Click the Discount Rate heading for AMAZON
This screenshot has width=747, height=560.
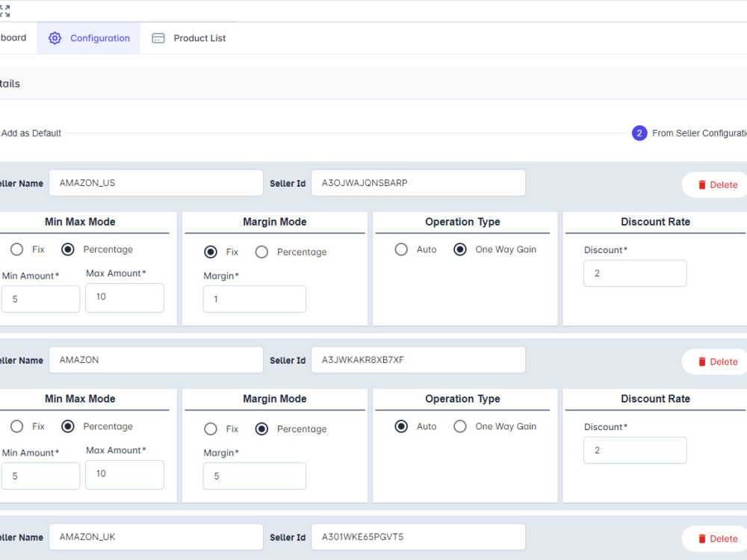pyautogui.click(x=656, y=399)
